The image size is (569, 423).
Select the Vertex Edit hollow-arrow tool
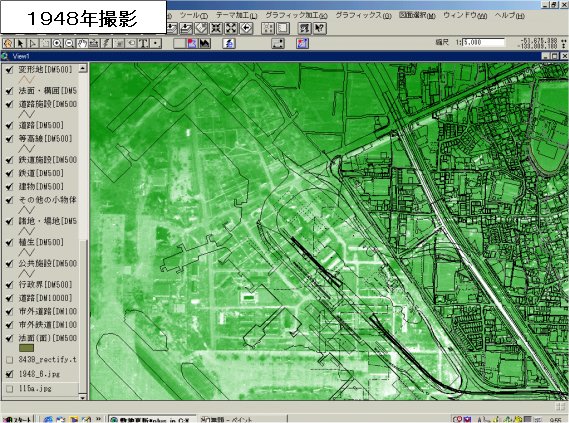[33, 44]
